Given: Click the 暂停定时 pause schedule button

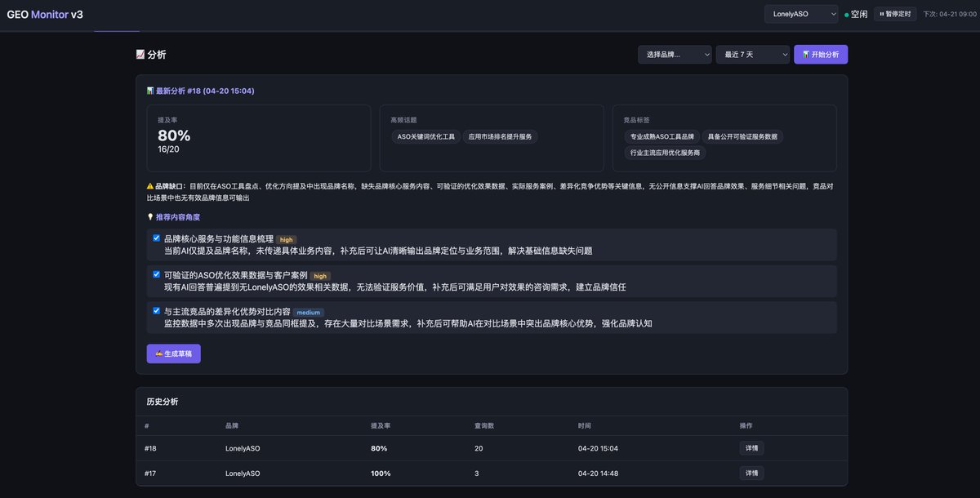Looking at the screenshot, I should (895, 14).
